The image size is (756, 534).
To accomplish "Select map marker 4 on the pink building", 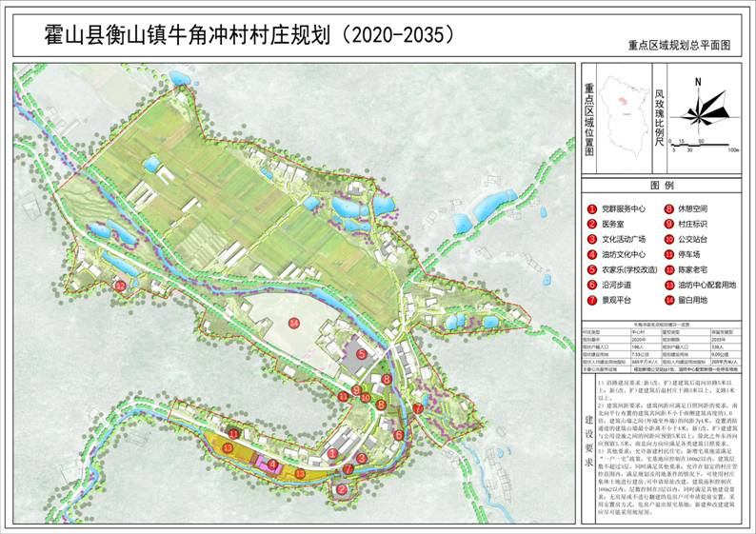I will click(272, 465).
